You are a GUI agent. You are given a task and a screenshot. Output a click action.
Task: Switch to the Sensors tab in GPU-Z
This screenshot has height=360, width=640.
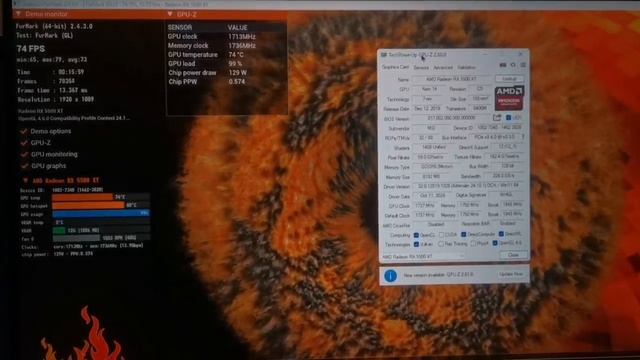click(x=421, y=67)
